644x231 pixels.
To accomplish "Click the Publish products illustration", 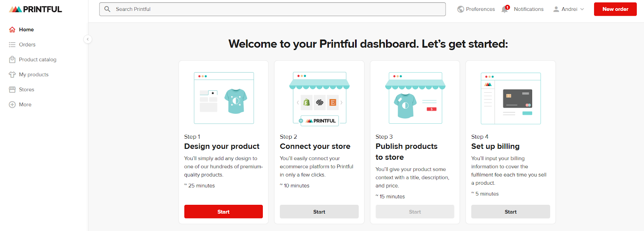I will click(415, 98).
